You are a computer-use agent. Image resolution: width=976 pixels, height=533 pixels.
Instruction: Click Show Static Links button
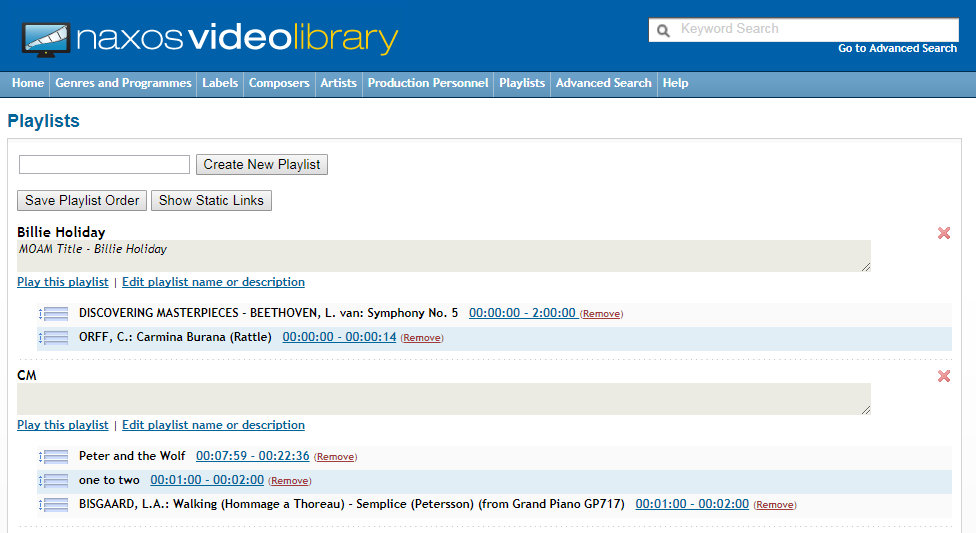point(211,200)
